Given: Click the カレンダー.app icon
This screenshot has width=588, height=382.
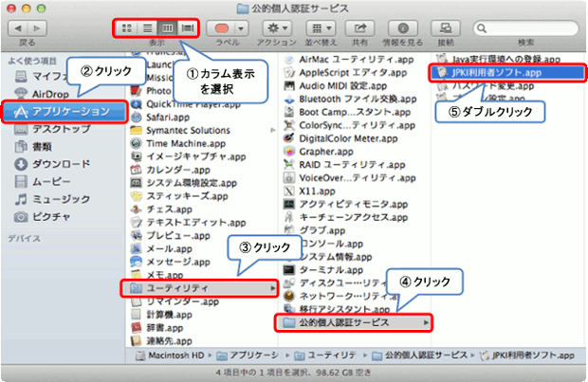Looking at the screenshot, I should point(136,170).
